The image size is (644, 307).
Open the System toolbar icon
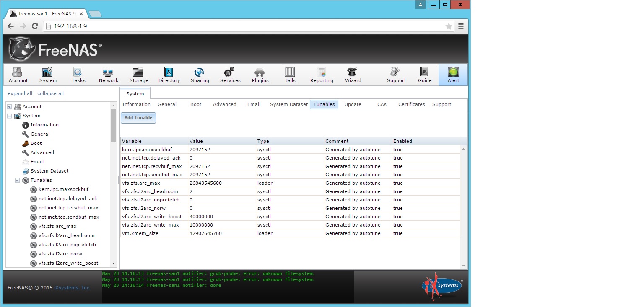point(48,75)
